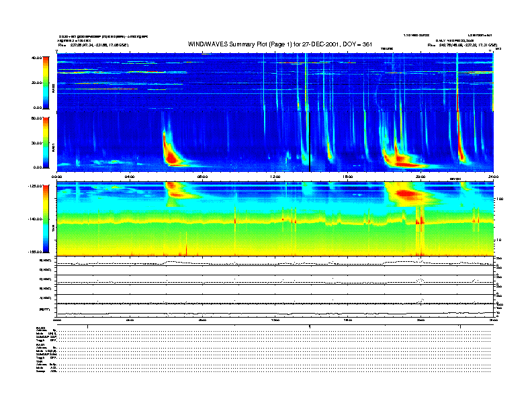Click the 16:00 tick label below RAD1 panel
The height and width of the screenshot is (411, 532).
[x=348, y=177]
